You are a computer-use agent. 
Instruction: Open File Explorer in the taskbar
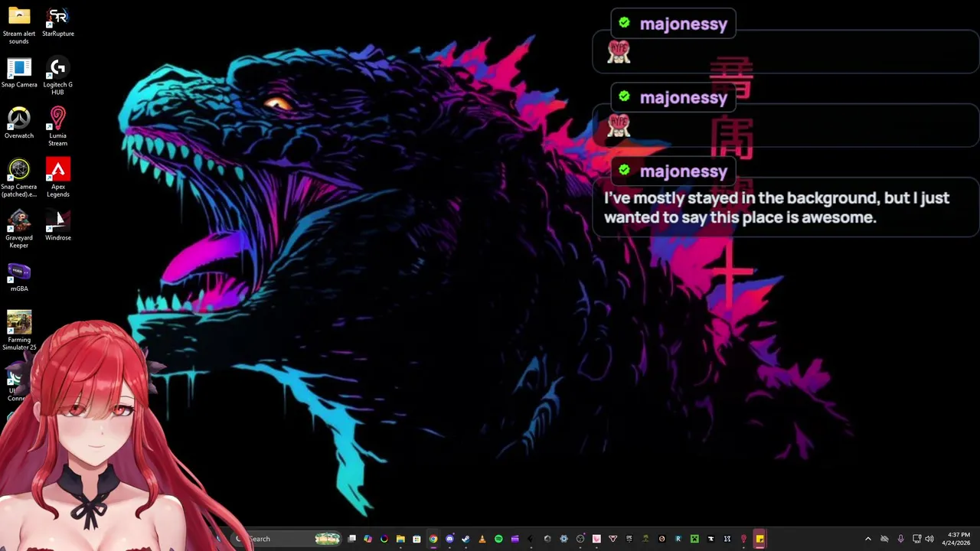pos(400,539)
